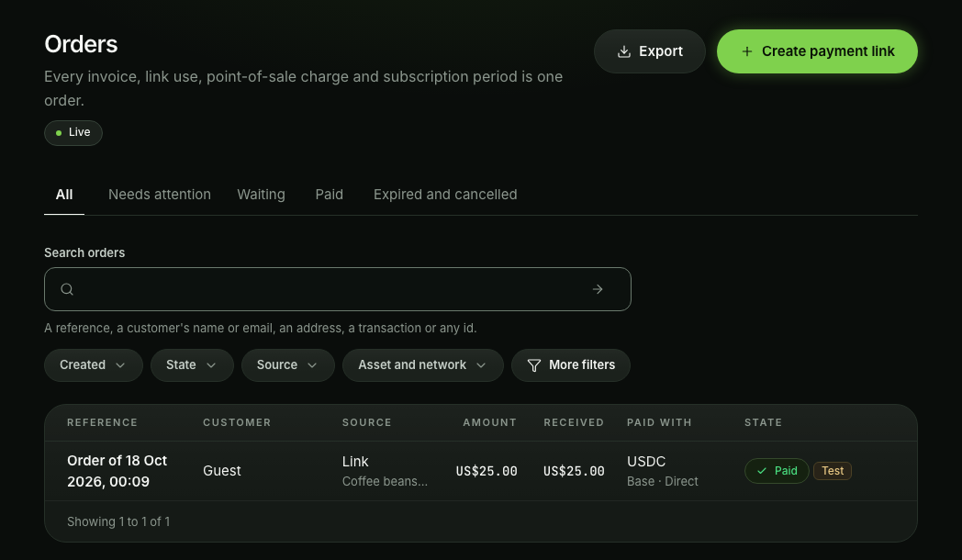The width and height of the screenshot is (962, 560).
Task: Click the US$25.00 received value
Action: 574,471
